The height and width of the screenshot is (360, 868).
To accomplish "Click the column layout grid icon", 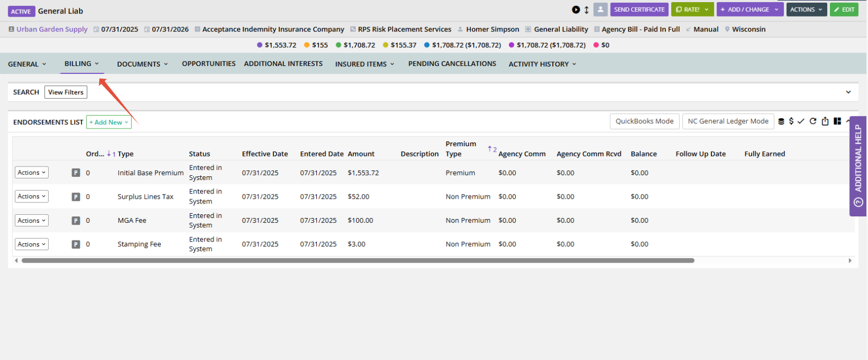I will pos(837,121).
